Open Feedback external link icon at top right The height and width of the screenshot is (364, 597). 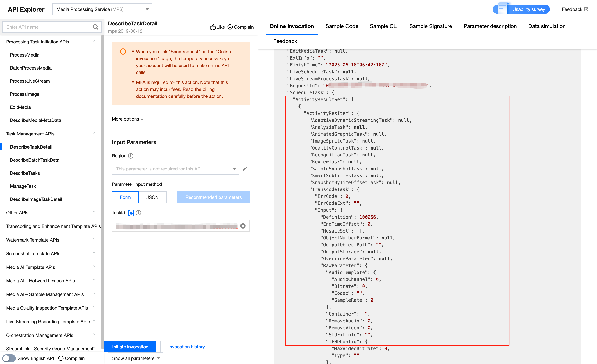[x=586, y=9]
